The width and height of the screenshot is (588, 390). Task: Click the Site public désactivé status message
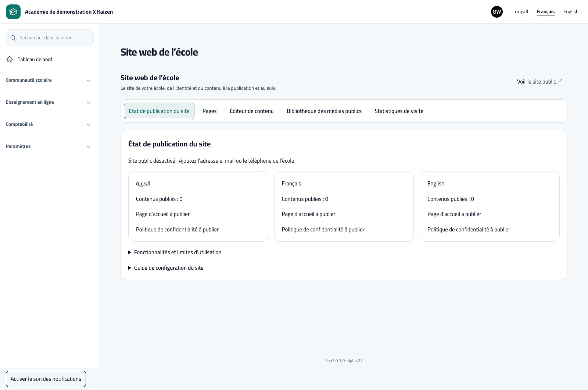(211, 161)
